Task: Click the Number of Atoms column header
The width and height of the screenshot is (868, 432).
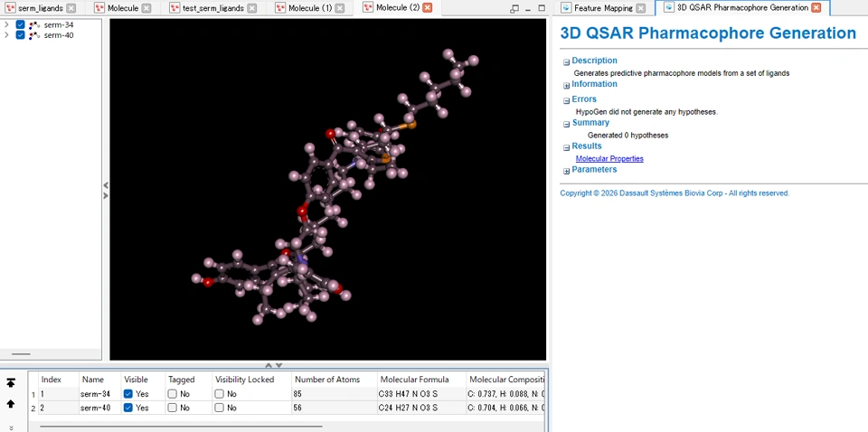Action: tap(334, 380)
